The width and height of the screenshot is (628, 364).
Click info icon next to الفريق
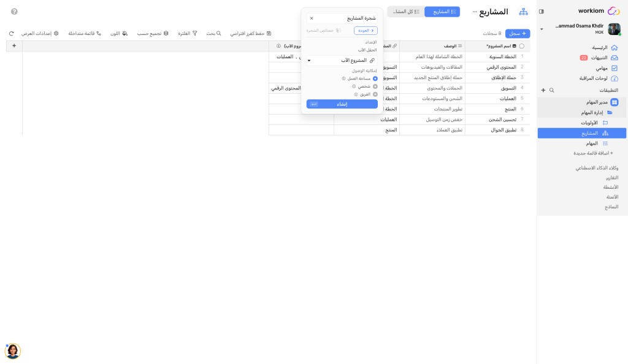click(356, 94)
